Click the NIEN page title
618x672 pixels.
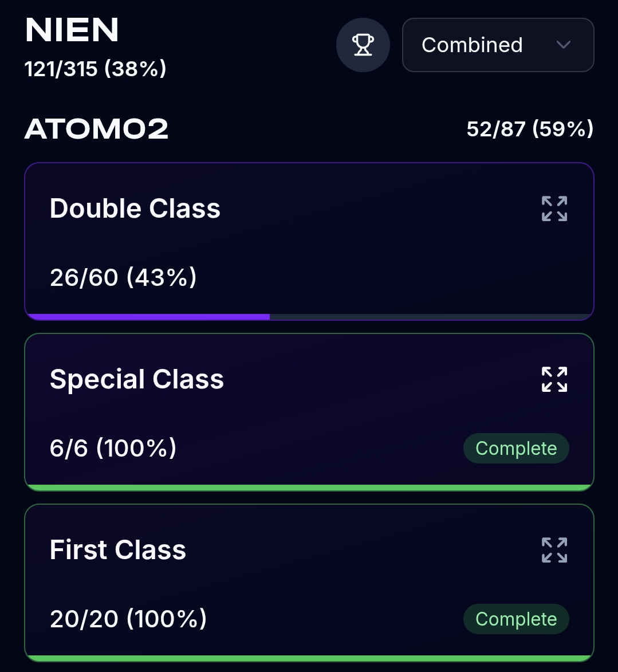point(72,30)
